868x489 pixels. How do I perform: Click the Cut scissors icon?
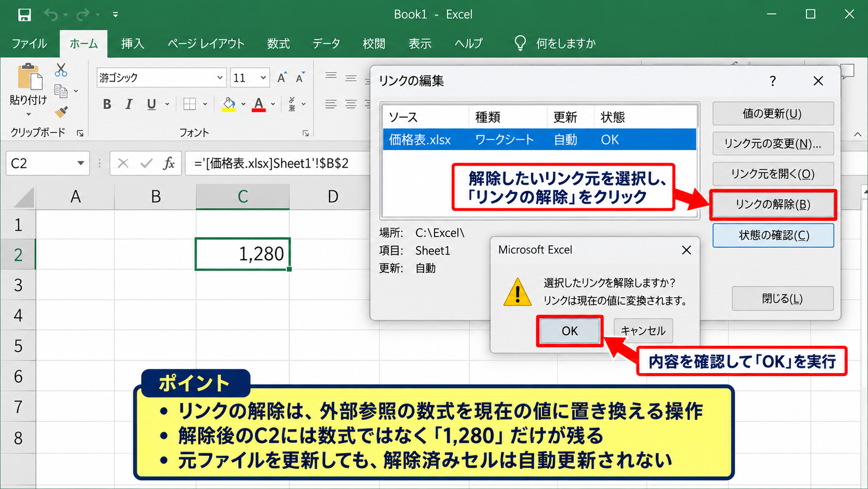(x=61, y=70)
